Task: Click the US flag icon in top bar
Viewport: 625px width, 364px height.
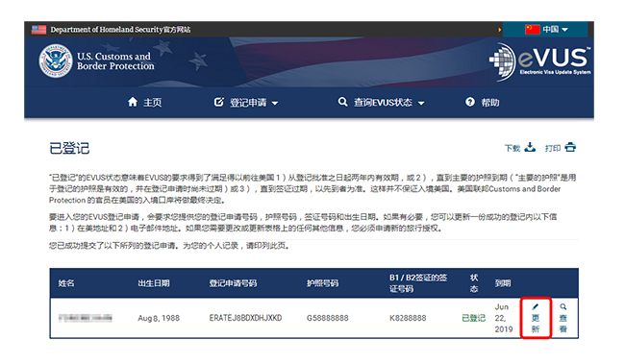Action: point(38,30)
